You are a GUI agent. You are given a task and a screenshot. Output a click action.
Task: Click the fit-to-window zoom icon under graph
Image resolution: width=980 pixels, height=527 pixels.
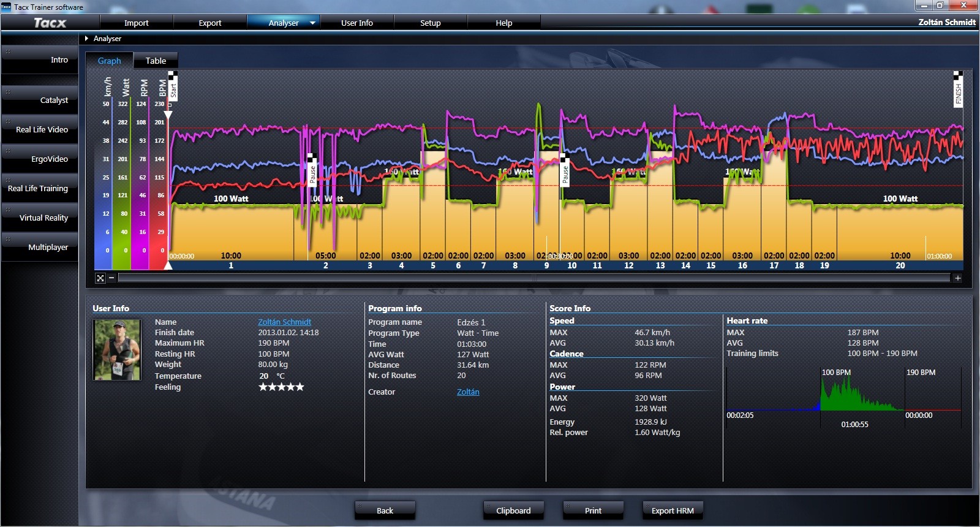coord(100,278)
